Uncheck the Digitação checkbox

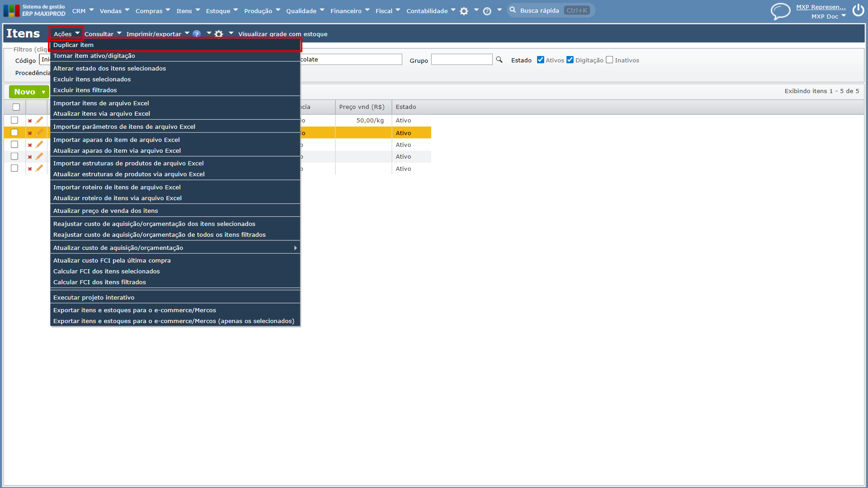pos(570,60)
